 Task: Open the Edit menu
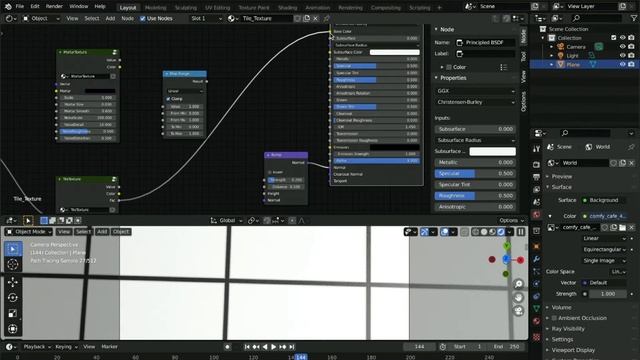[35, 7]
